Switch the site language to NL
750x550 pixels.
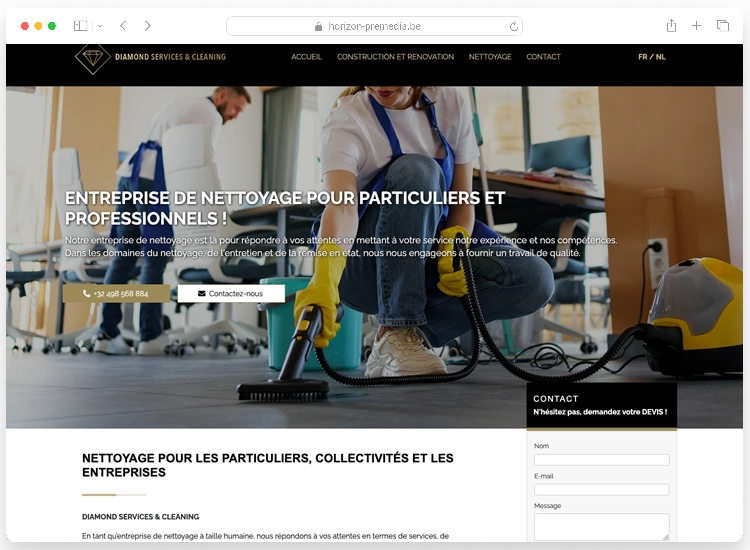661,57
